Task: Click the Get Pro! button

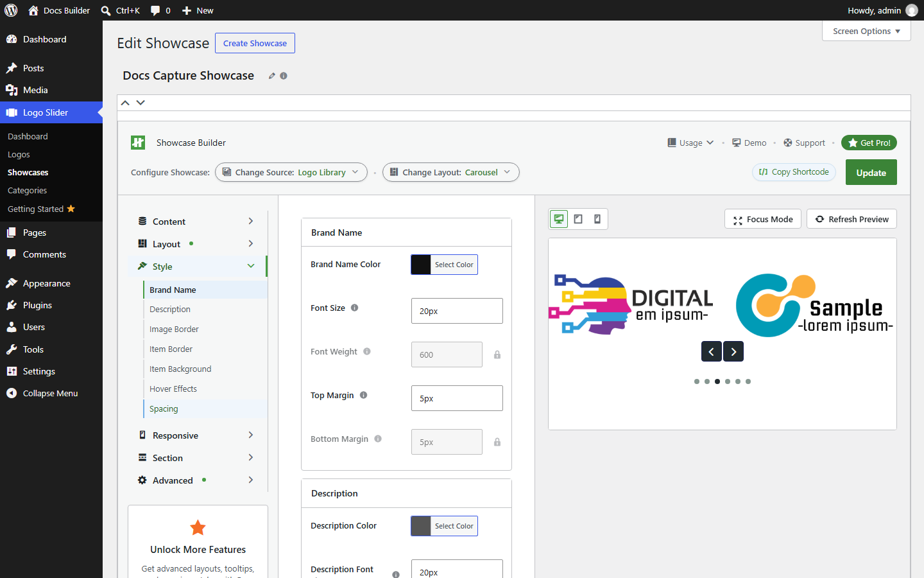Action: click(x=869, y=143)
